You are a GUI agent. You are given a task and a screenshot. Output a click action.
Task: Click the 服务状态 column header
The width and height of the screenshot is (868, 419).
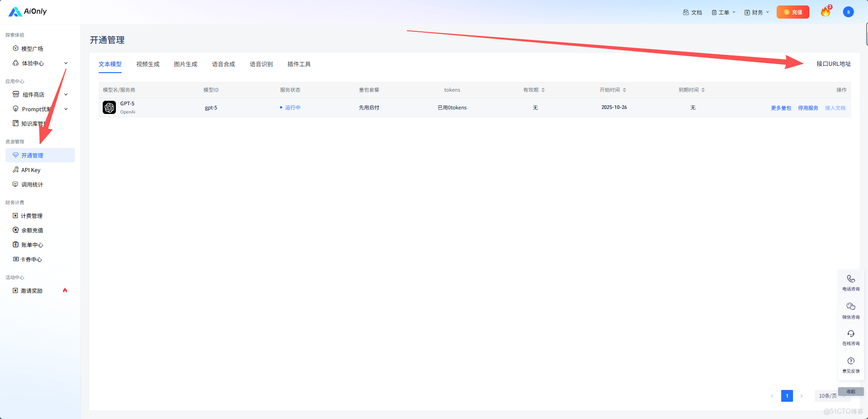tap(290, 90)
